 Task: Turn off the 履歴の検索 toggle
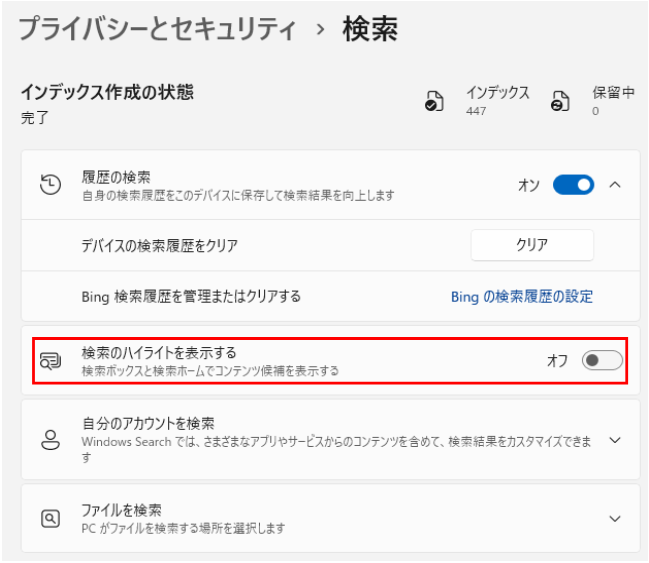coord(573,185)
